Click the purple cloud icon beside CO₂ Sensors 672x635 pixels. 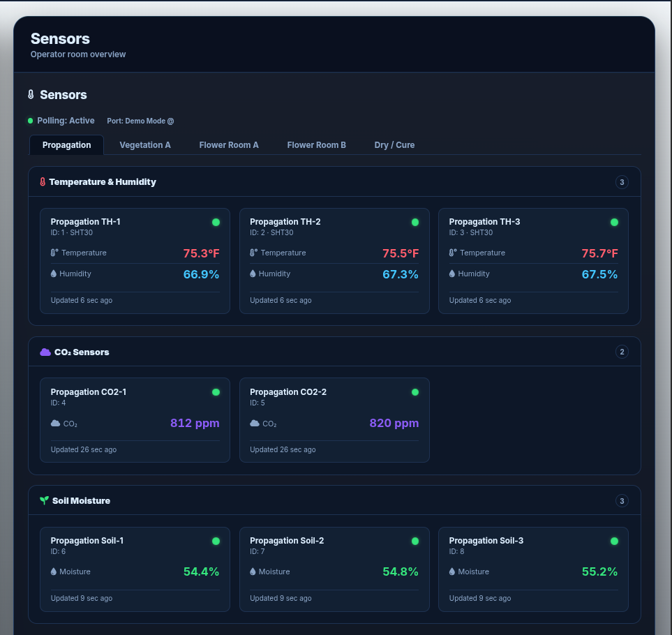pos(45,352)
